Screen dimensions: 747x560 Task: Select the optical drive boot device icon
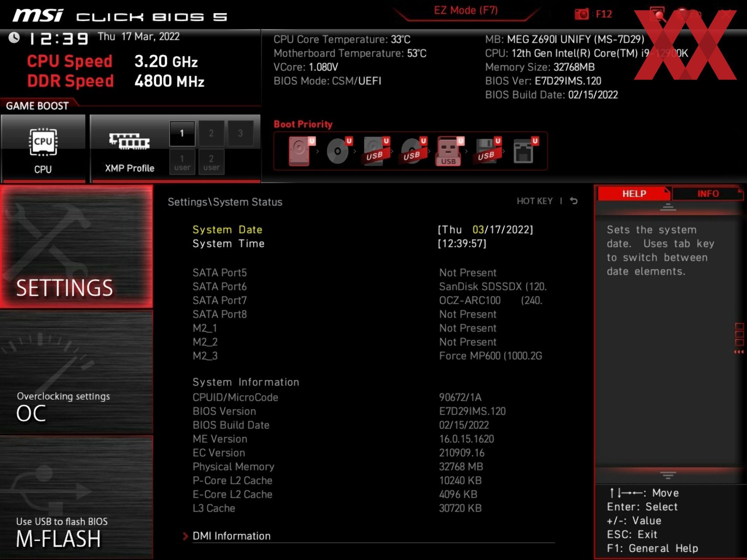pyautogui.click(x=338, y=151)
